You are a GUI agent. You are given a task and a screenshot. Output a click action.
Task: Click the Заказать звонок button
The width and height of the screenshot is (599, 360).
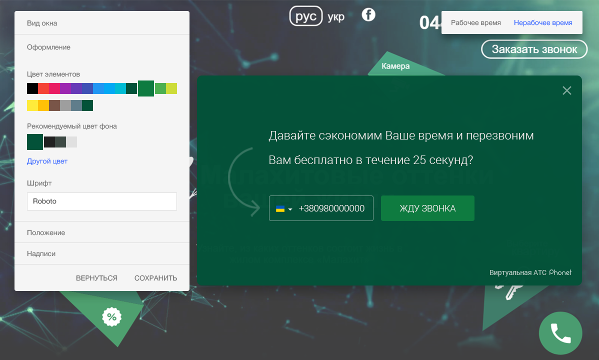pos(534,49)
